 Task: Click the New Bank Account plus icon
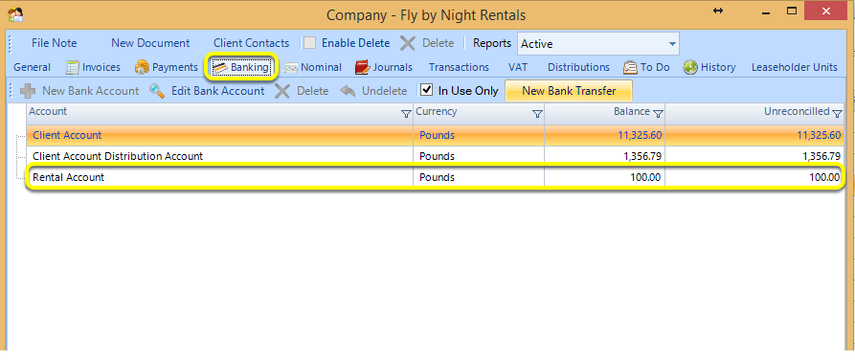28,91
